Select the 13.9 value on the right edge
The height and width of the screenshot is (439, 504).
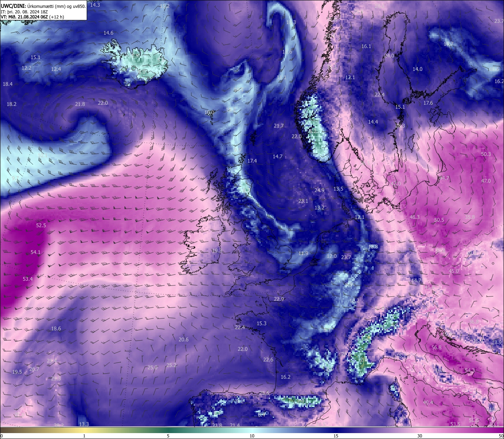point(497,343)
